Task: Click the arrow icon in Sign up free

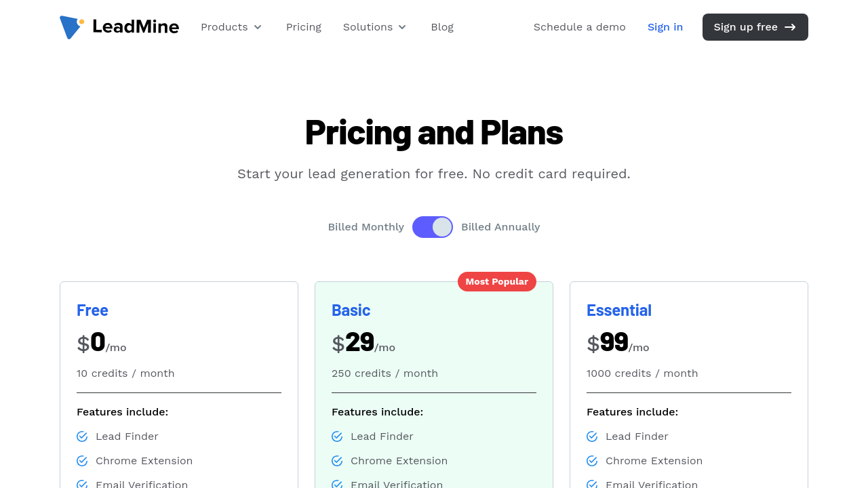Action: coord(790,27)
